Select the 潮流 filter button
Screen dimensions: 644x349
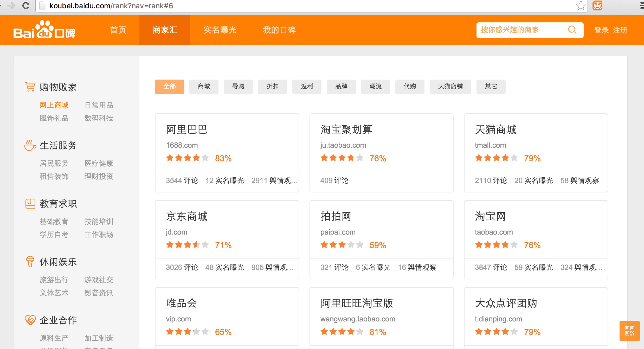pyautogui.click(x=376, y=87)
